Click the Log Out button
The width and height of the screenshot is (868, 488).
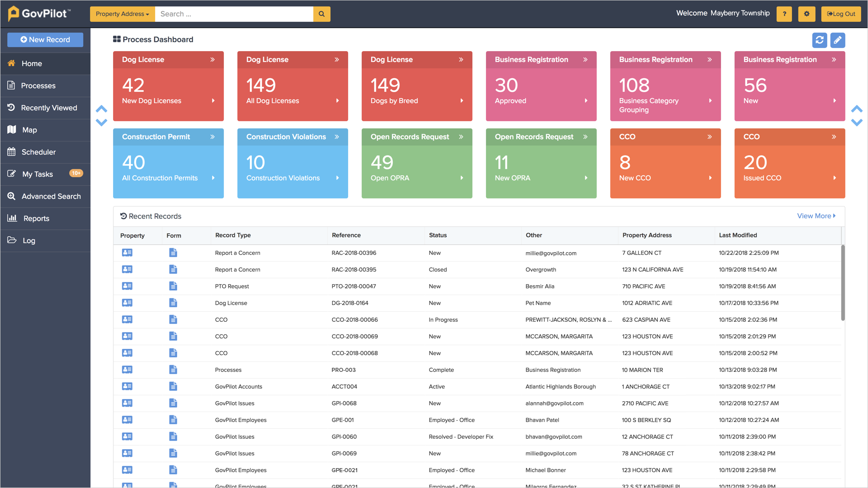coord(841,14)
